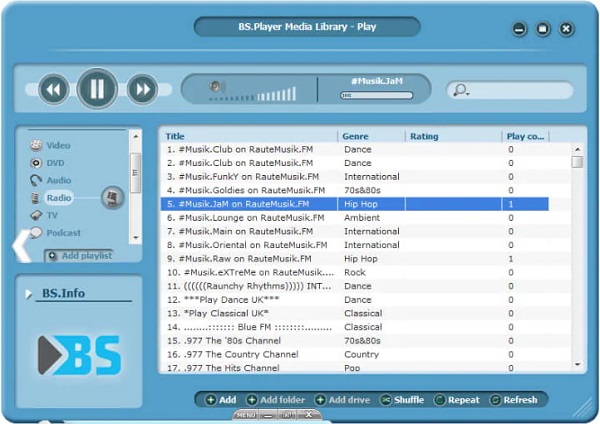Click the Video film reel icon
600x424 pixels.
36,145
